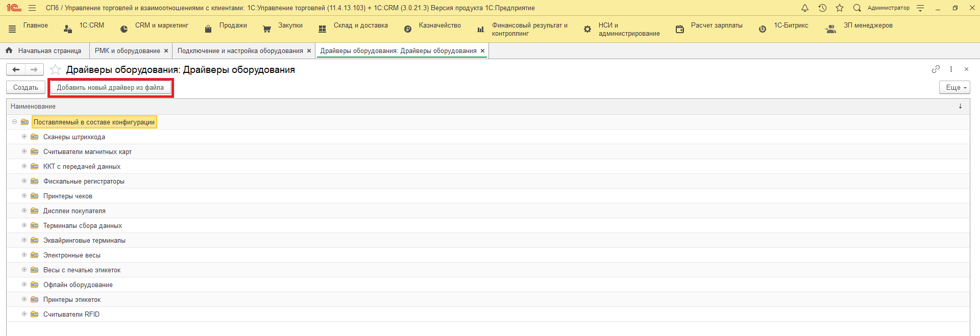
Task: Expand Фискальные регистраторы group
Action: [x=24, y=181]
